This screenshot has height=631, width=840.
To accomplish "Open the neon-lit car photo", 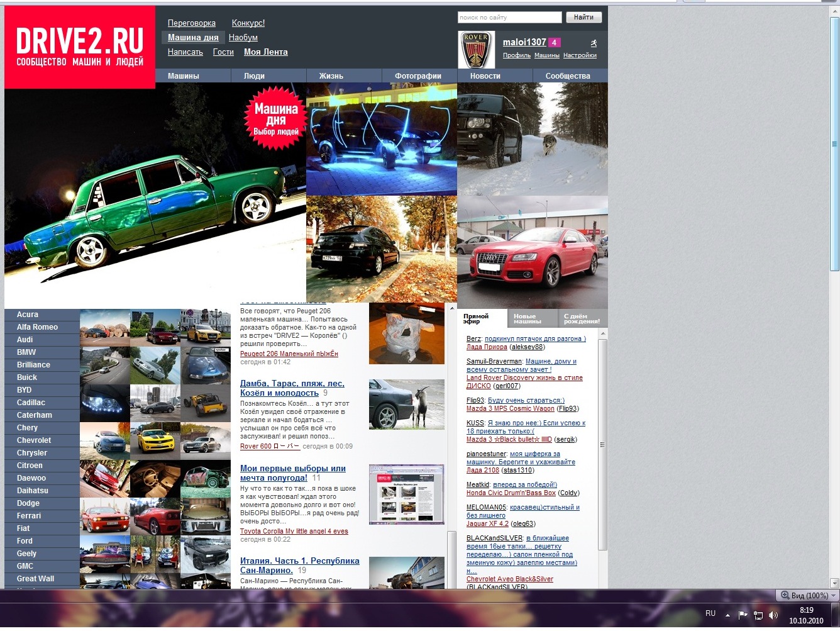I will tap(382, 139).
